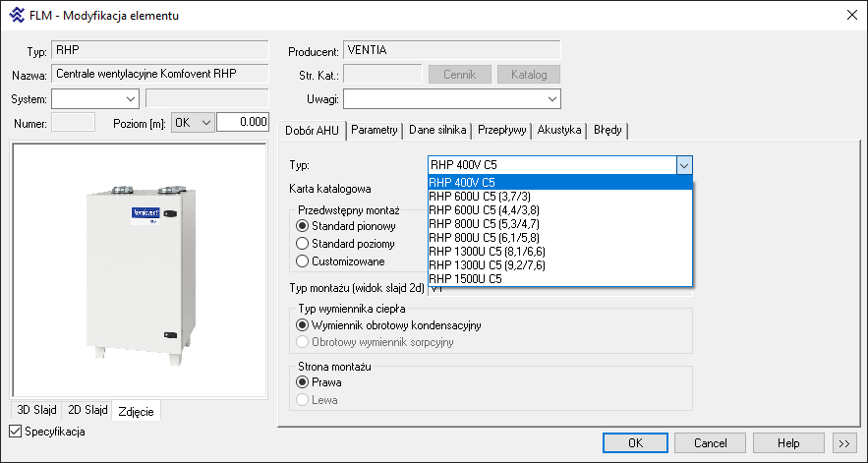Open the System dropdown list
The height and width of the screenshot is (463, 868).
point(131,98)
